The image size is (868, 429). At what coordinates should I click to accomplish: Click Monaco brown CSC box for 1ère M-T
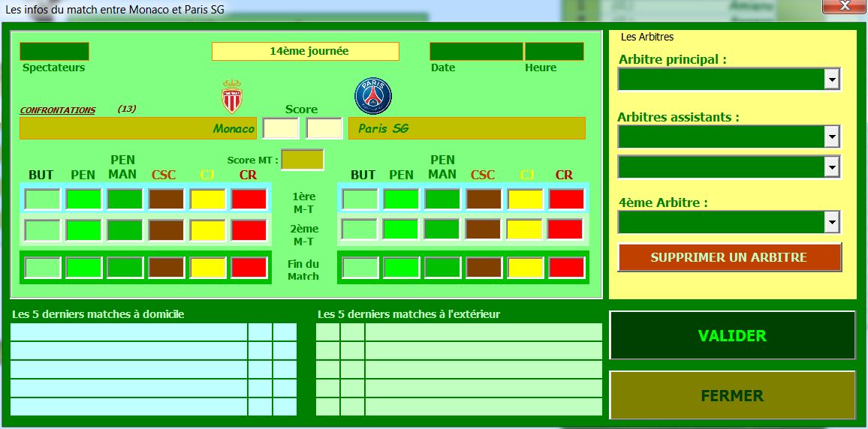tap(166, 199)
